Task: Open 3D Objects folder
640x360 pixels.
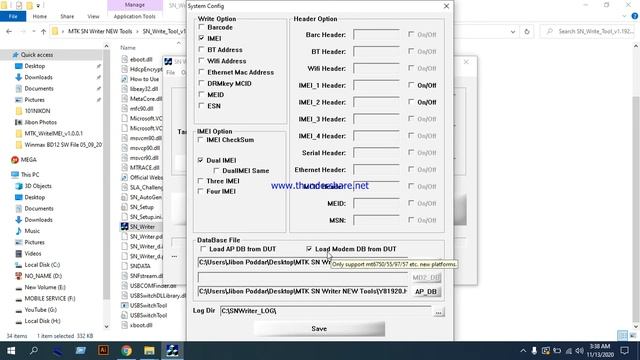Action: (38, 186)
